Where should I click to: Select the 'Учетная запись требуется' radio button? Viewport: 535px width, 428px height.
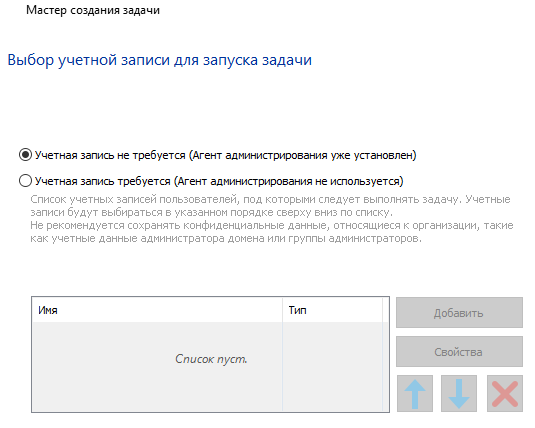(x=25, y=181)
